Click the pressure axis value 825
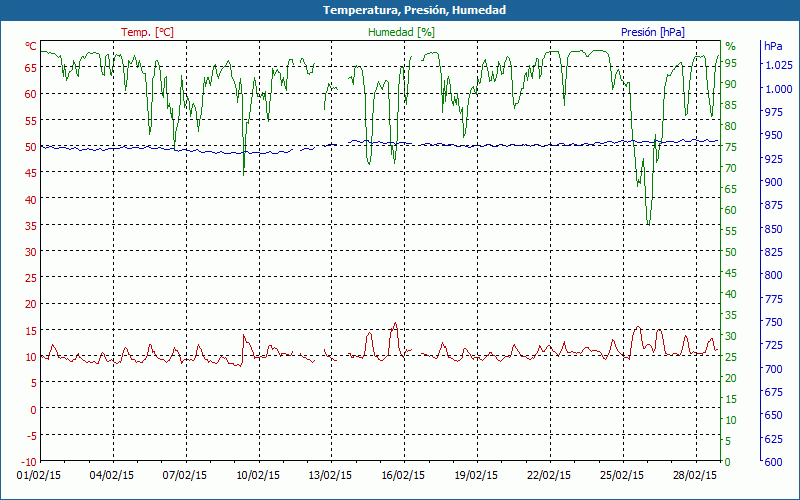800x500 pixels. [773, 252]
